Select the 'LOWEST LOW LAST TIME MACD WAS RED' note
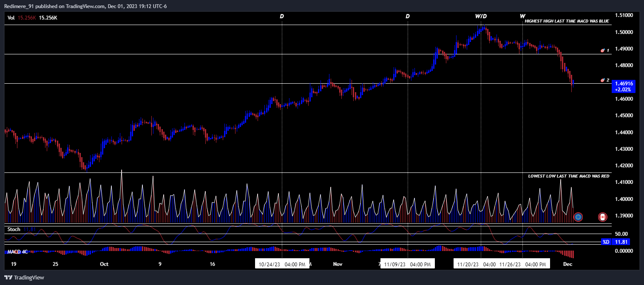The height and width of the screenshot is (285, 644). coord(569,176)
